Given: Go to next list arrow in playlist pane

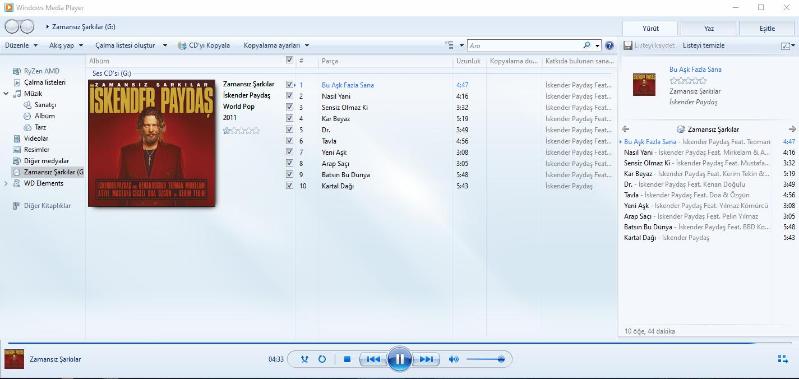Looking at the screenshot, I should (x=792, y=129).
